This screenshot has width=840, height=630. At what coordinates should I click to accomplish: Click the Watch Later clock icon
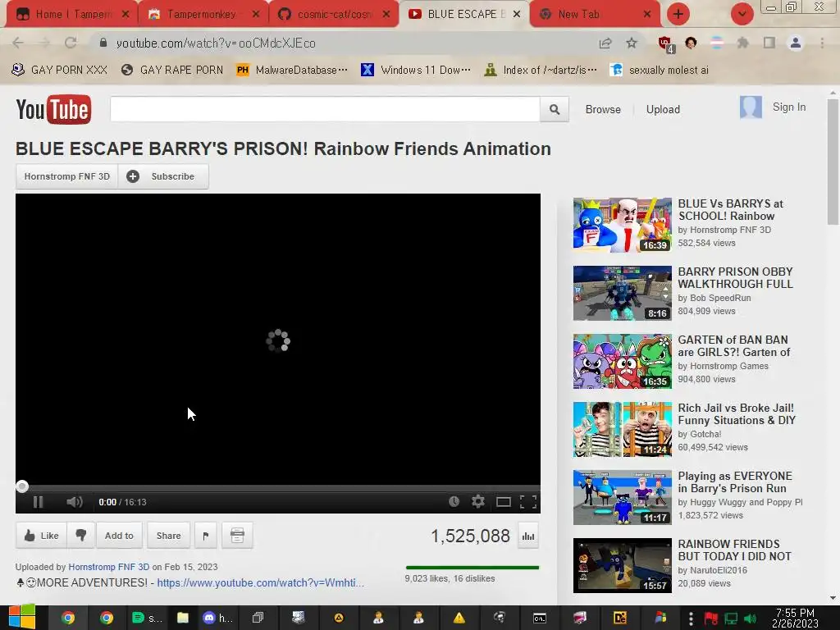(454, 501)
